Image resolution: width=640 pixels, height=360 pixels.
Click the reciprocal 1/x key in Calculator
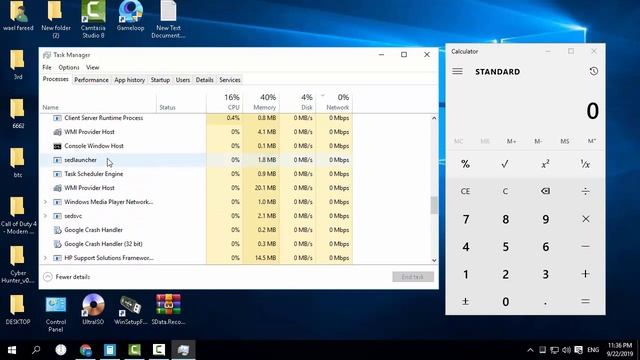585,164
